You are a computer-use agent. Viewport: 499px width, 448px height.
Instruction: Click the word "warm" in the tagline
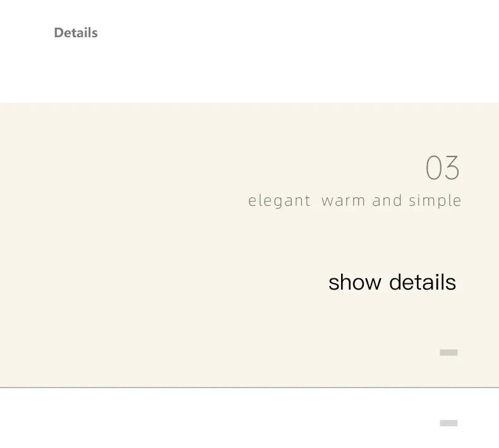(x=343, y=201)
